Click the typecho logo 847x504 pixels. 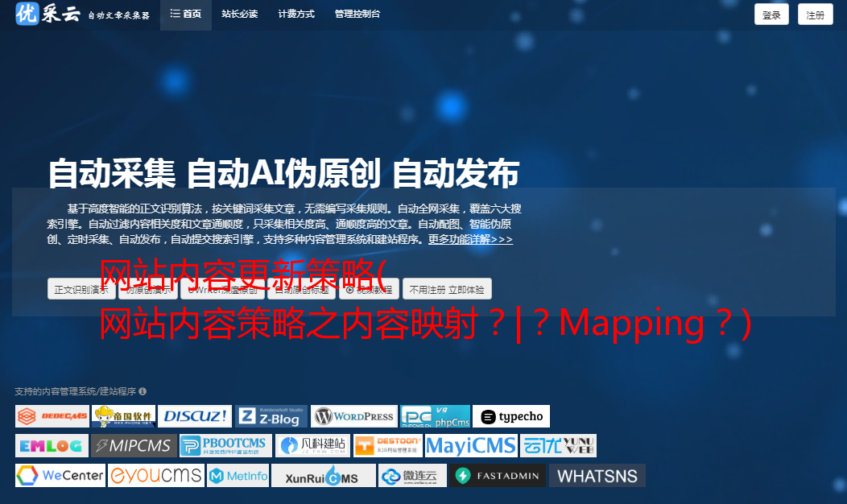coord(511,416)
